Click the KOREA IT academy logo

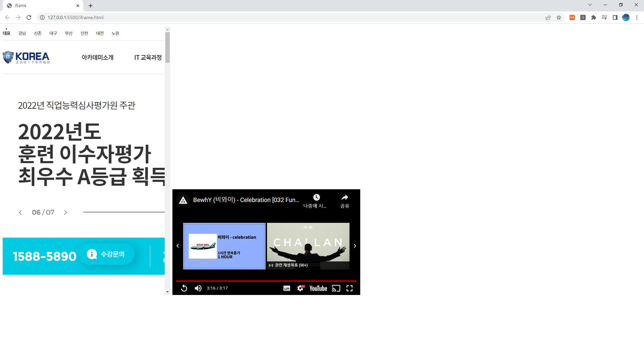[26, 57]
